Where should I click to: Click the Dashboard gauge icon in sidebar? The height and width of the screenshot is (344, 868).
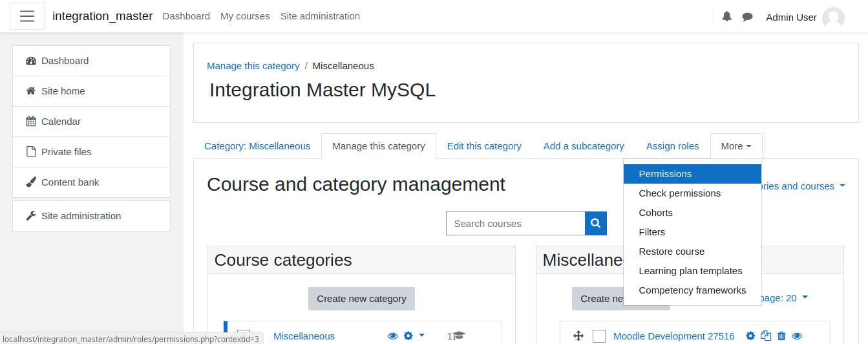31,61
